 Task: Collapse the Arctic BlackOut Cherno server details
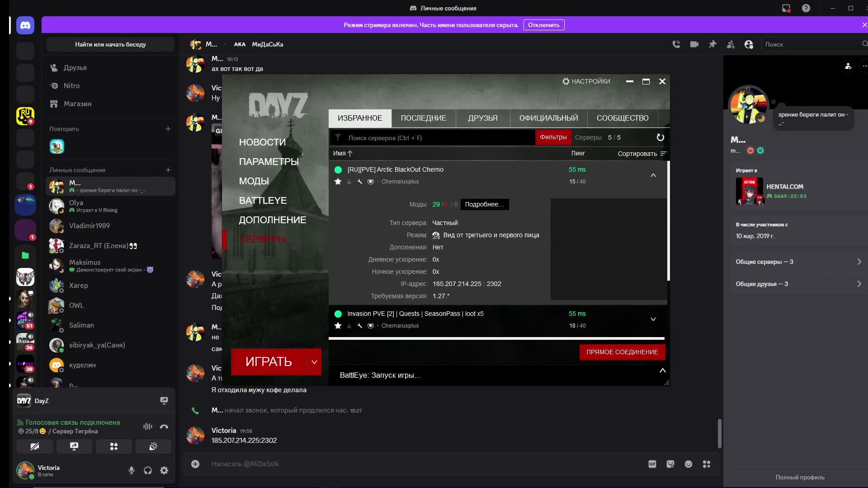pyautogui.click(x=653, y=175)
